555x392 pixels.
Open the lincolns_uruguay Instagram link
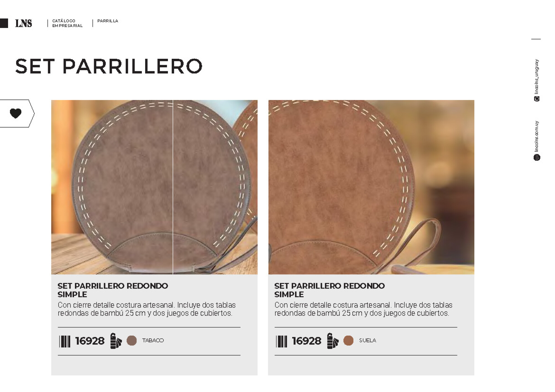point(536,77)
